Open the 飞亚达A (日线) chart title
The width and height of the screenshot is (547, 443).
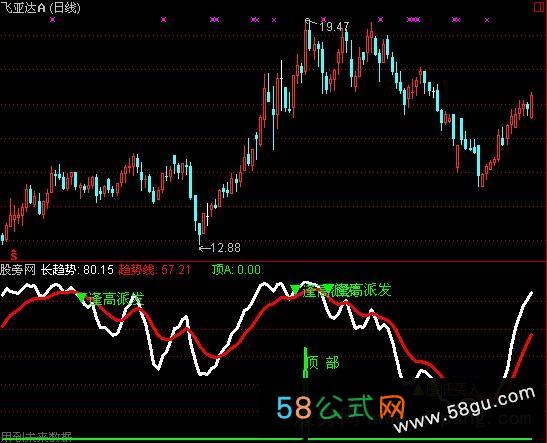tap(40, 7)
